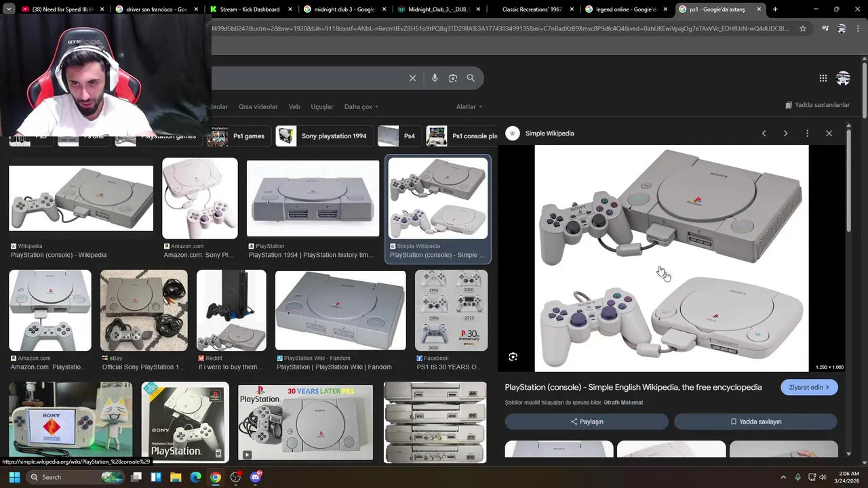Image resolution: width=868 pixels, height=488 pixels.
Task: Start a voice search with the microphone icon
Action: (435, 78)
